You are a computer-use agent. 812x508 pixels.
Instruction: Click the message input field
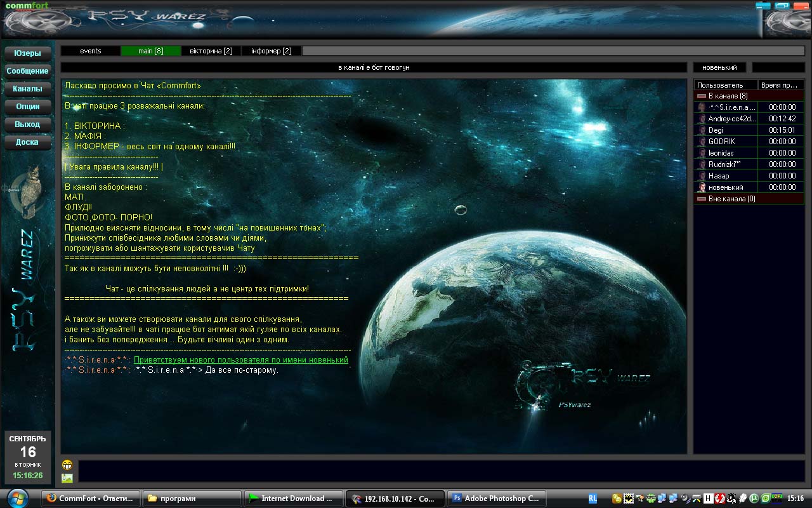coord(441,471)
